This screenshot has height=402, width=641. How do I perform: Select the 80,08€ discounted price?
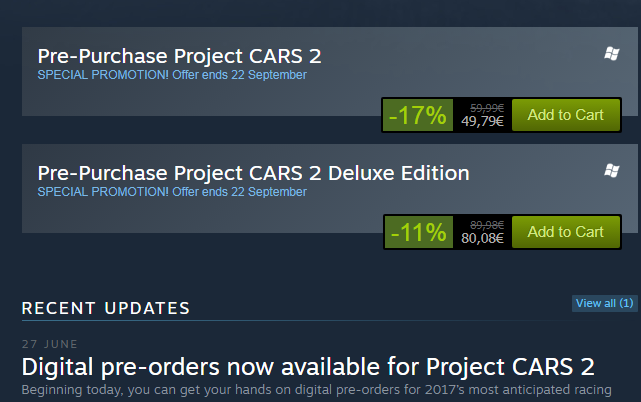click(482, 239)
